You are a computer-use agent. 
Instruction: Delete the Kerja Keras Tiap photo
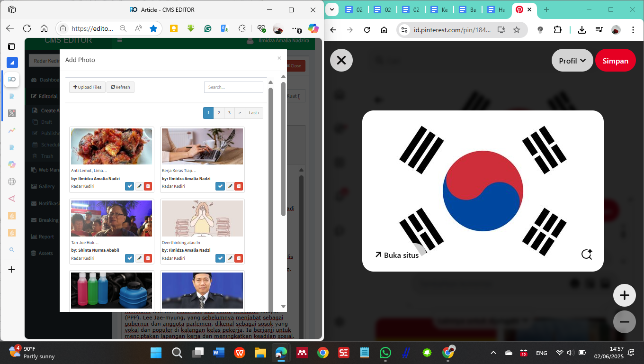click(239, 186)
